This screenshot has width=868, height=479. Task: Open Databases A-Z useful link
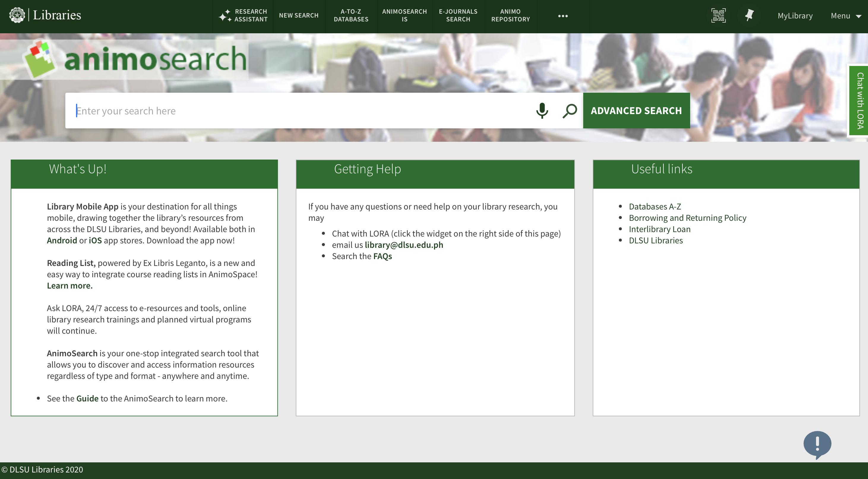(x=655, y=206)
